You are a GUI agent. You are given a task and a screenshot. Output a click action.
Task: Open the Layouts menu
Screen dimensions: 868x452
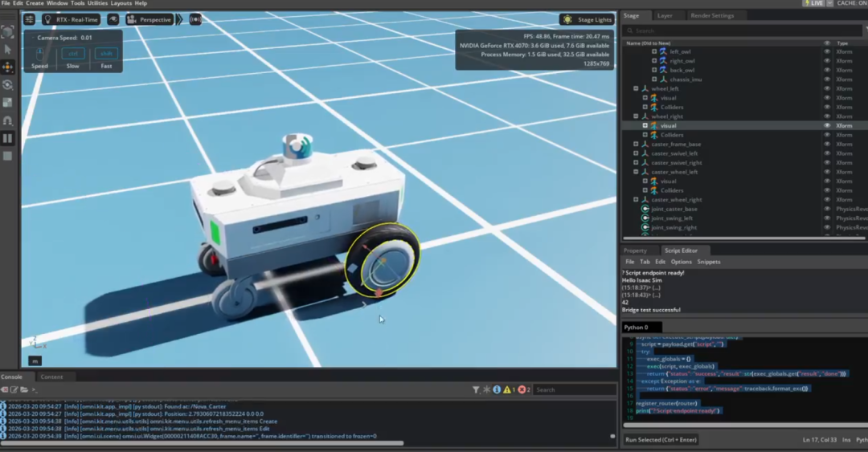[x=121, y=3]
